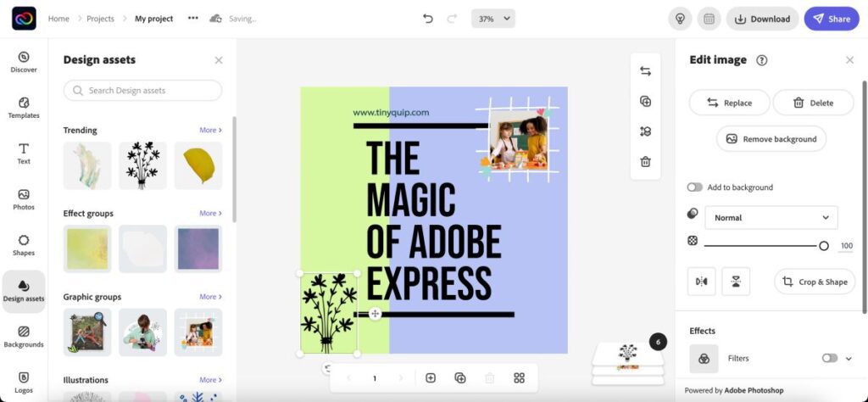Close the Edit image panel
The width and height of the screenshot is (868, 402).
tap(849, 60)
